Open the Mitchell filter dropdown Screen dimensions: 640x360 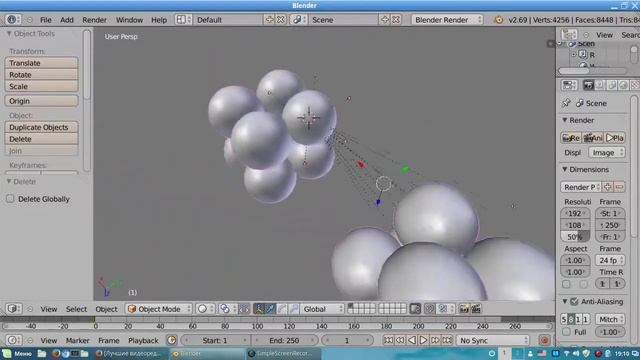click(610, 319)
